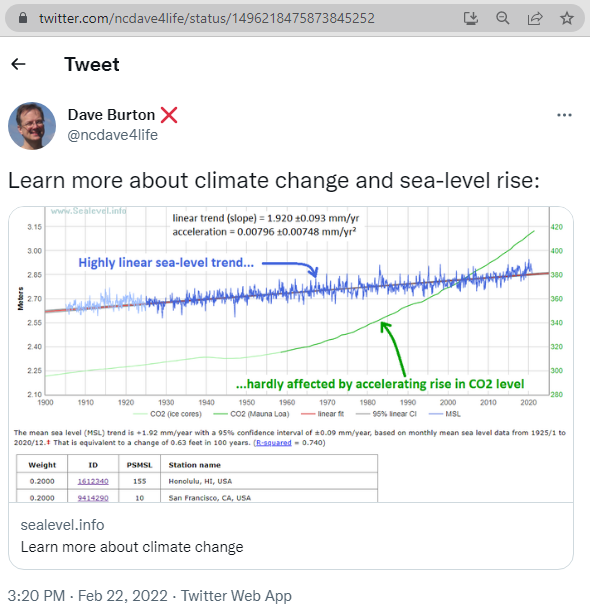Click the install app icon in address bar
Viewport: 590px width, 611px height.
pyautogui.click(x=471, y=18)
